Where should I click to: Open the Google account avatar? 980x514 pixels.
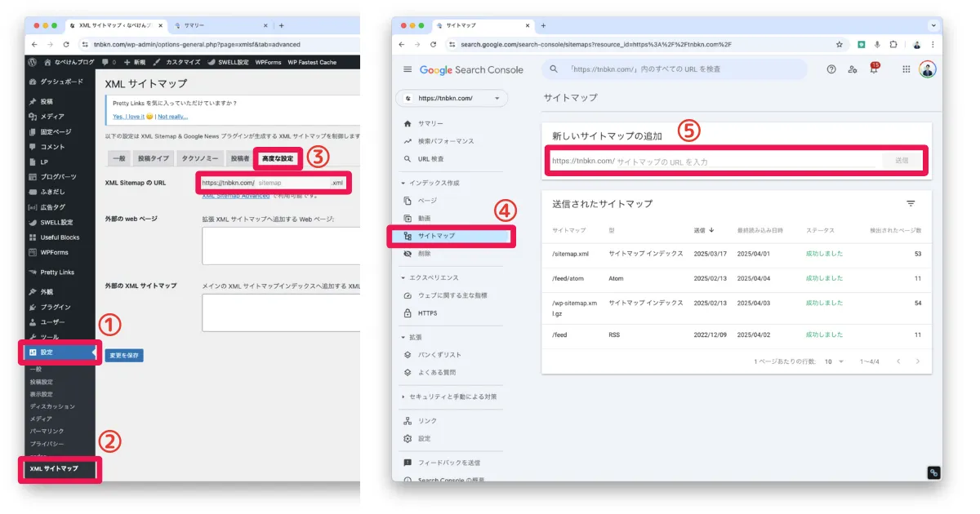tap(927, 69)
